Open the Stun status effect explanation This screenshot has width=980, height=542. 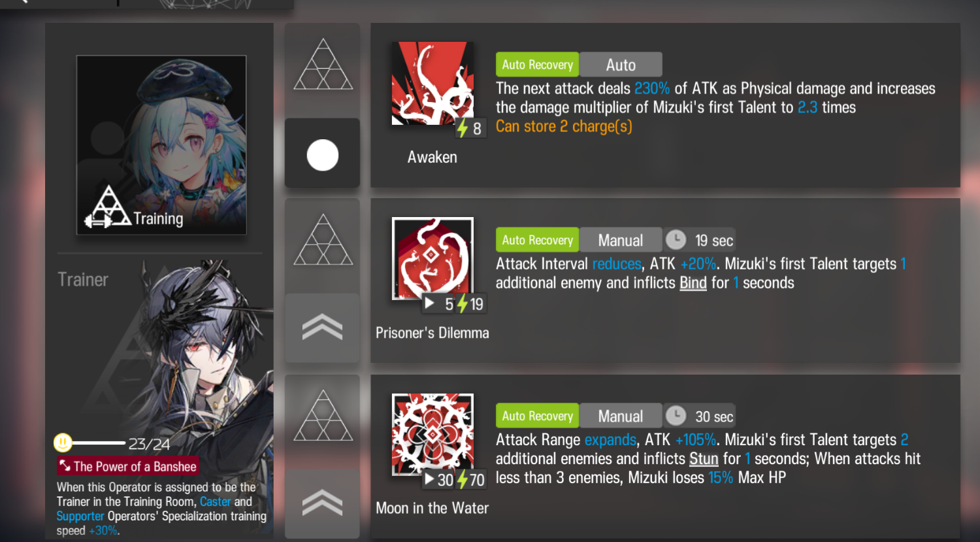(x=704, y=459)
